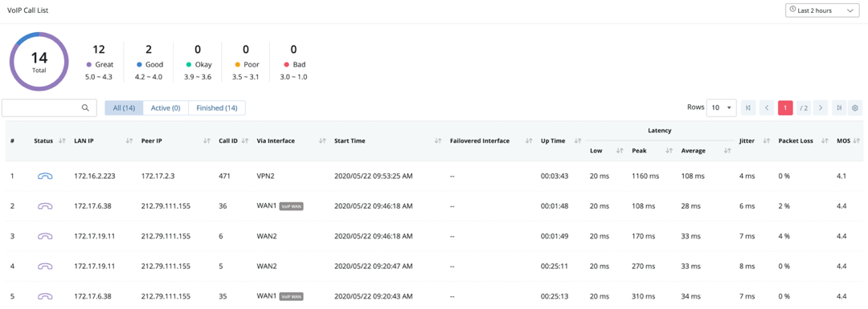The width and height of the screenshot is (868, 309).
Task: Sort by Peer IP column
Action: pyautogui.click(x=207, y=141)
